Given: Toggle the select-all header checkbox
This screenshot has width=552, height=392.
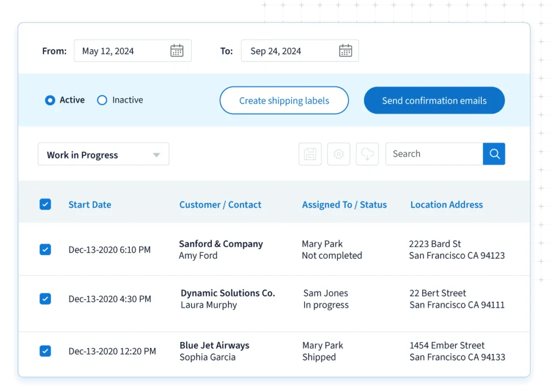Looking at the screenshot, I should tap(45, 204).
